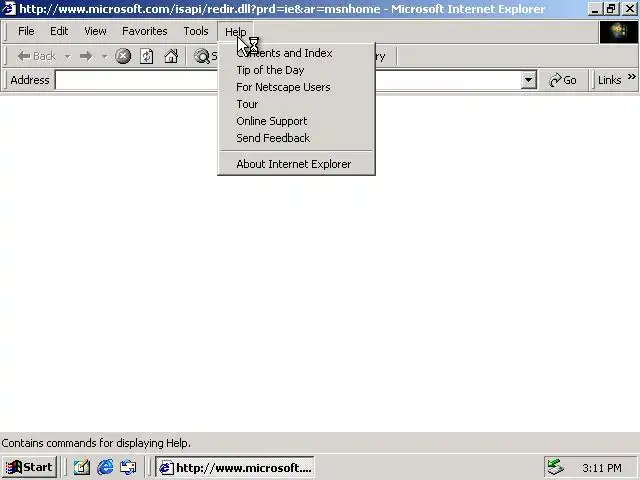Screen dimensions: 640x480
Task: Select Tip of the Day
Action: (296, 70)
